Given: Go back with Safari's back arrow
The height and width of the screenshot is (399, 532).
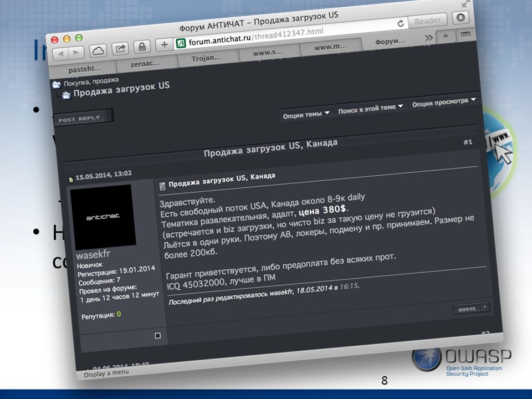Looking at the screenshot, I should point(61,53).
